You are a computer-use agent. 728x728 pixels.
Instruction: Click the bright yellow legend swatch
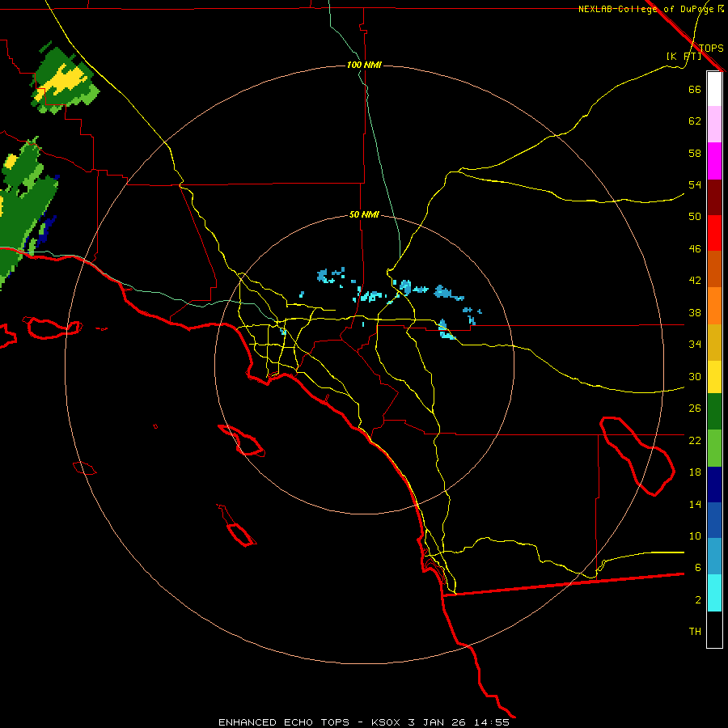coord(714,376)
